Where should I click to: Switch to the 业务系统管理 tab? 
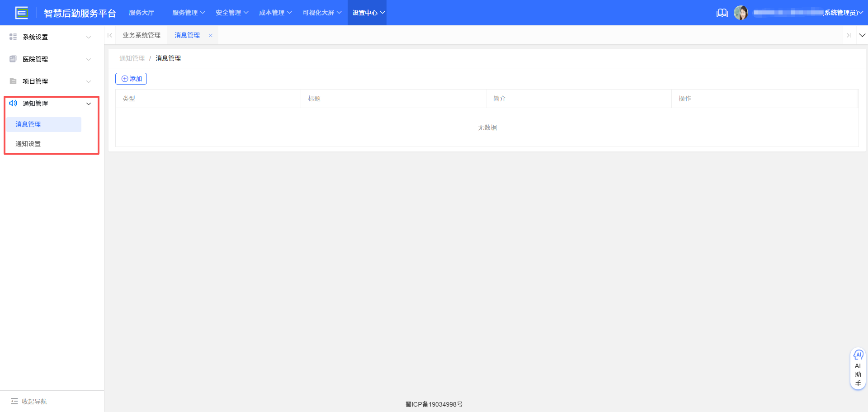tap(142, 35)
